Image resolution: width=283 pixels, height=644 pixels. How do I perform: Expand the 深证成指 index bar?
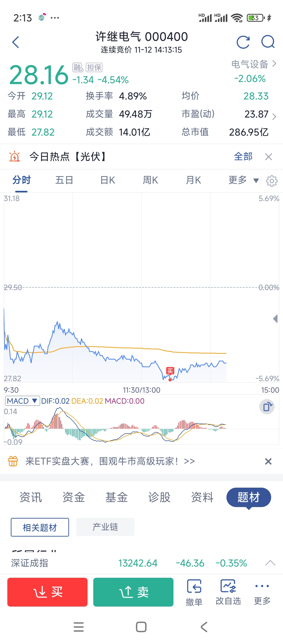(x=270, y=563)
